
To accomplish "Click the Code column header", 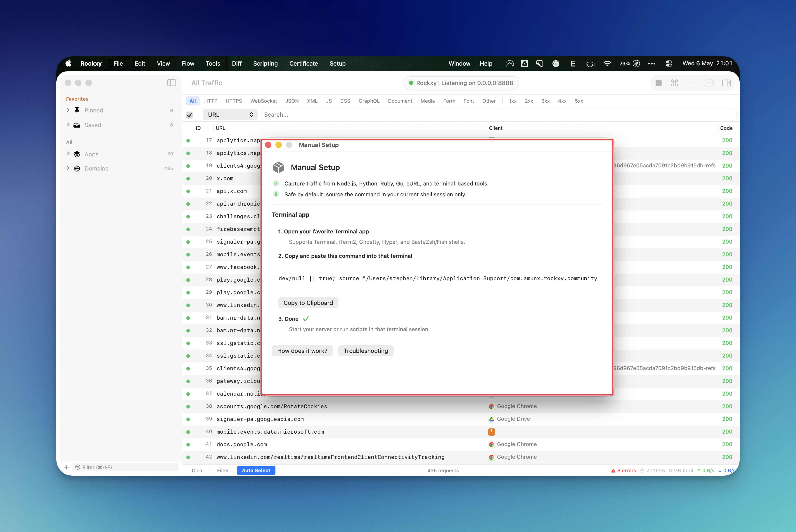I will [x=726, y=128].
